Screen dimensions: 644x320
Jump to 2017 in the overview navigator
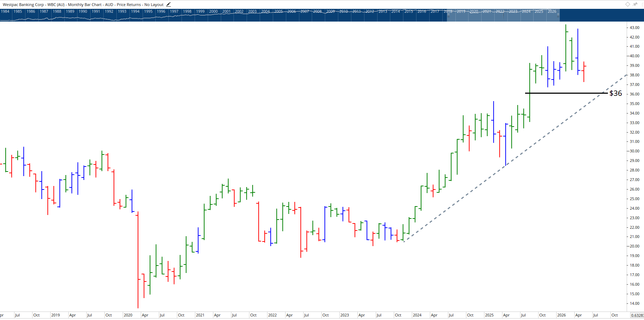click(435, 11)
